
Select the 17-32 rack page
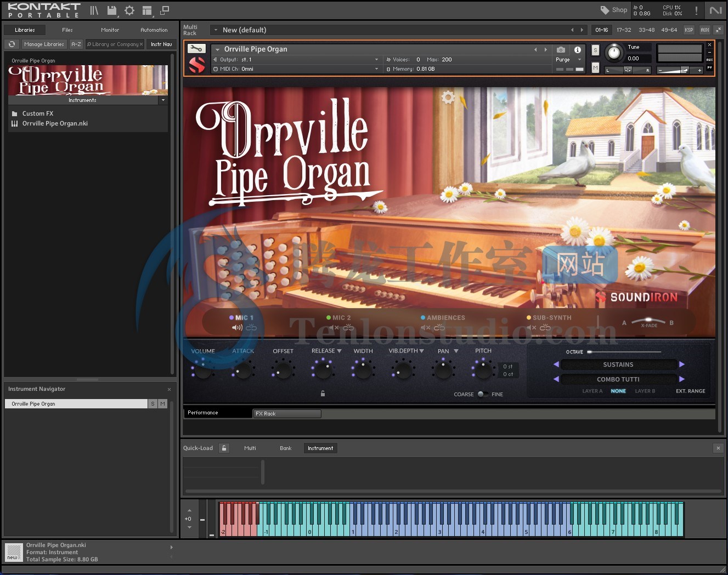[x=624, y=30]
